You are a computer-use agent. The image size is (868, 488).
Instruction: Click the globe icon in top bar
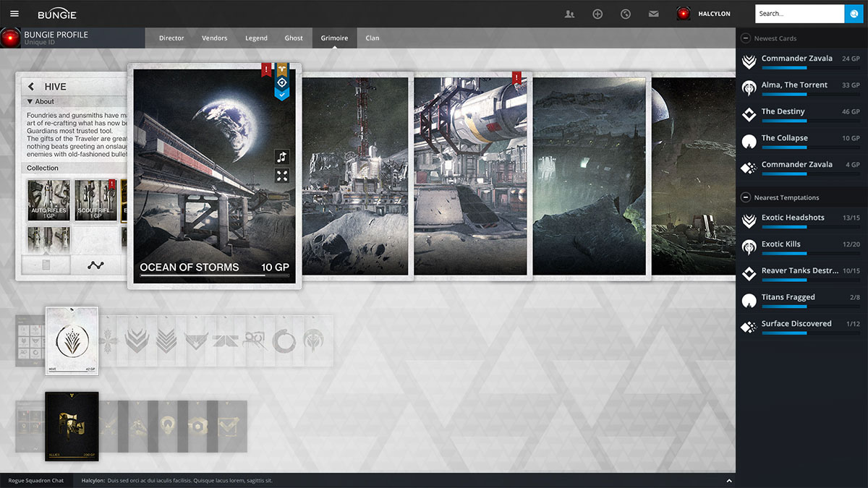(626, 14)
